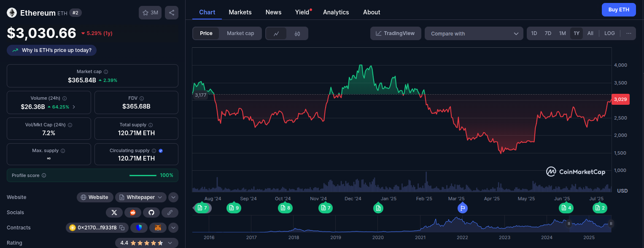The width and height of the screenshot is (644, 248).
Task: Click info icon beside Vol/Mkt Cap (24h)
Action: tap(70, 125)
